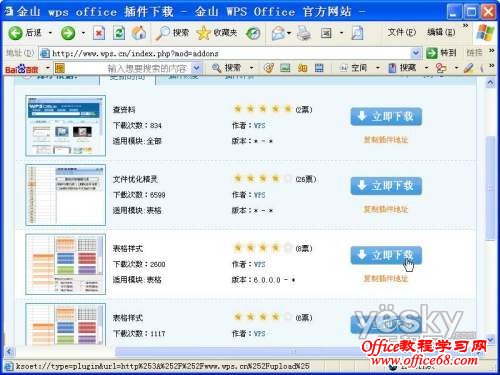Stop page loading with the red X icon
500x375 pixels.
coord(99,33)
